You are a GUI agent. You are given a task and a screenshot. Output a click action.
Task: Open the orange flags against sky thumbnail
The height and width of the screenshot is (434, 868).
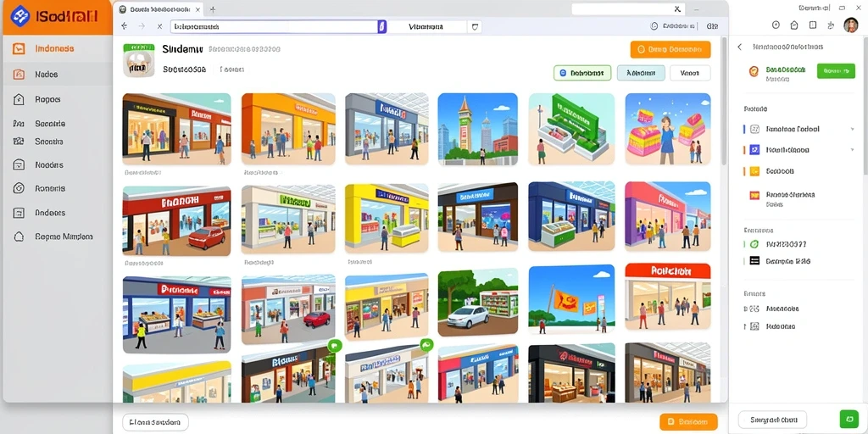tap(571, 300)
